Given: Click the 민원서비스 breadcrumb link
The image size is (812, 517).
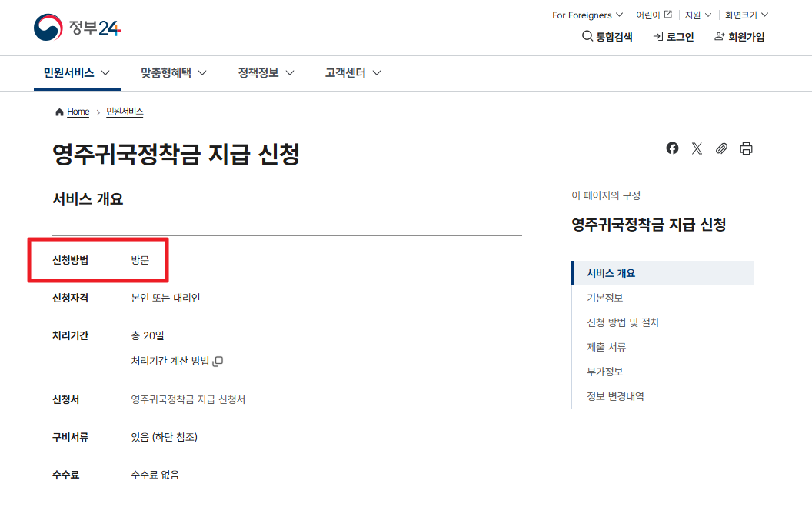Looking at the screenshot, I should tap(124, 112).
